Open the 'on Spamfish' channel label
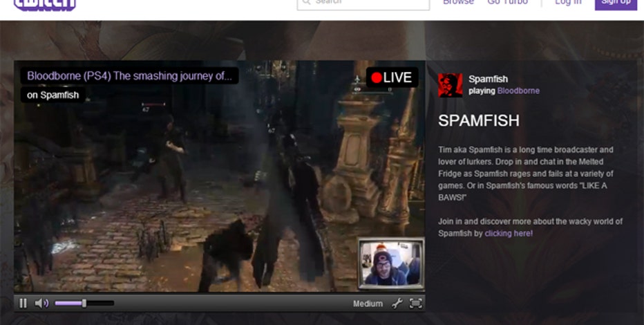This screenshot has height=325, width=644. tap(53, 95)
